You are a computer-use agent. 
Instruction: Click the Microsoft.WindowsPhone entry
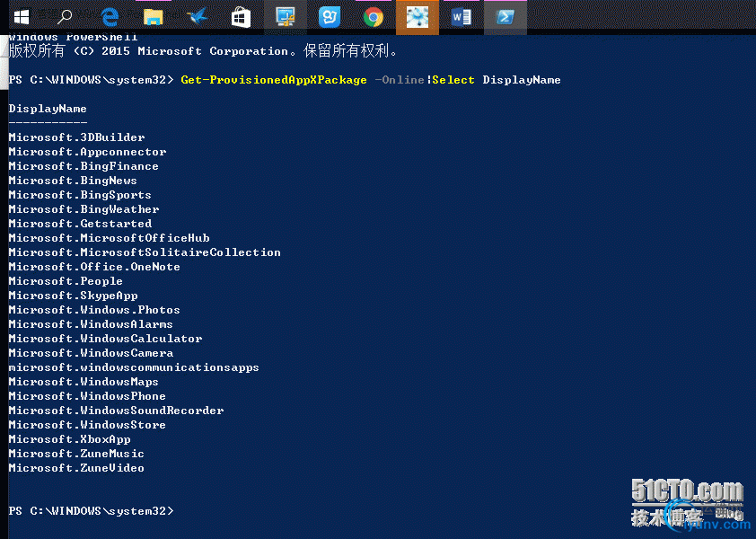coord(87,397)
